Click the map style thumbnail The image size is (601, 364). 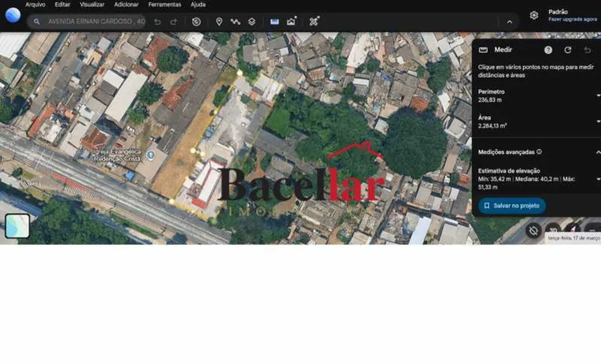click(17, 226)
